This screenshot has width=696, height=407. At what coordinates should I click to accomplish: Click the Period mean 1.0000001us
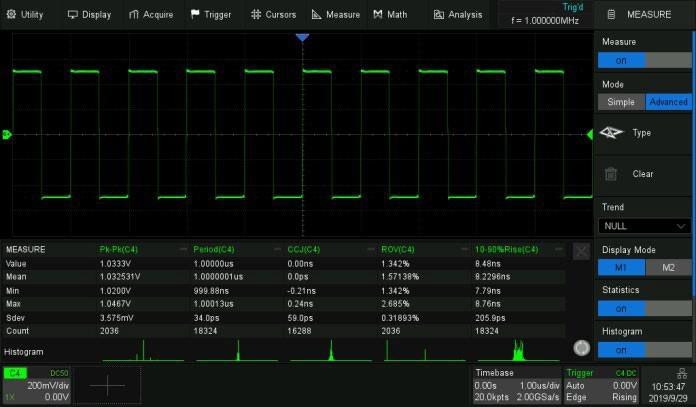218,277
